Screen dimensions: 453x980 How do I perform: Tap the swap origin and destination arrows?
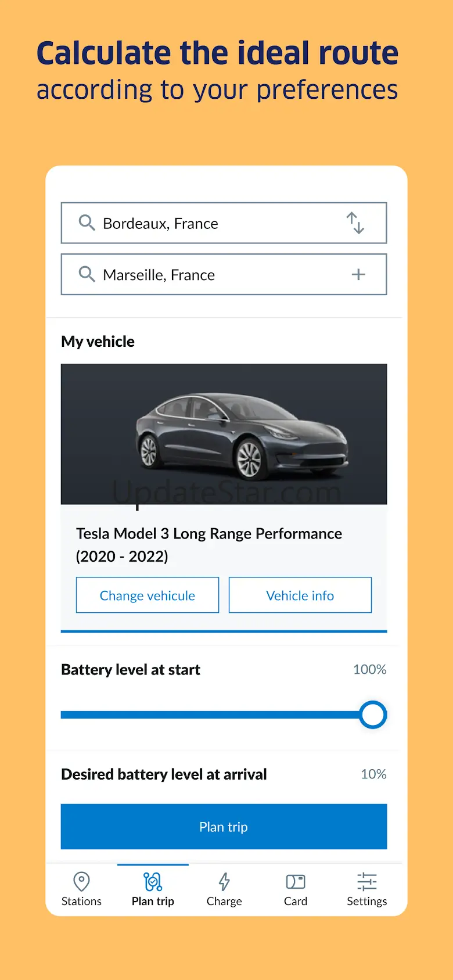tap(355, 223)
